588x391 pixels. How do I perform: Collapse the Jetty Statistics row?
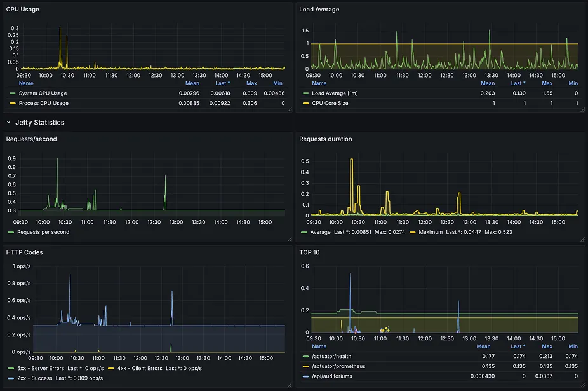click(8, 123)
